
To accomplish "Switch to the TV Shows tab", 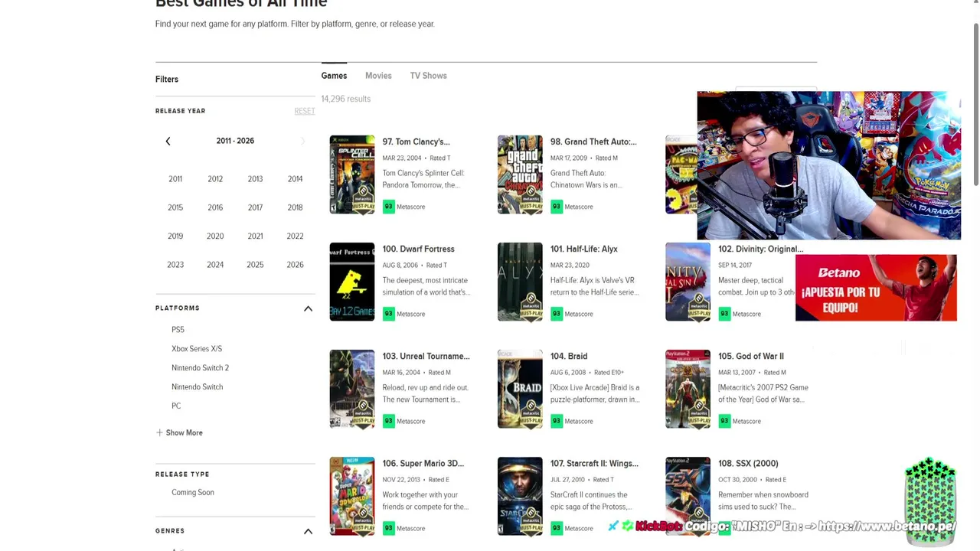I will pyautogui.click(x=428, y=76).
